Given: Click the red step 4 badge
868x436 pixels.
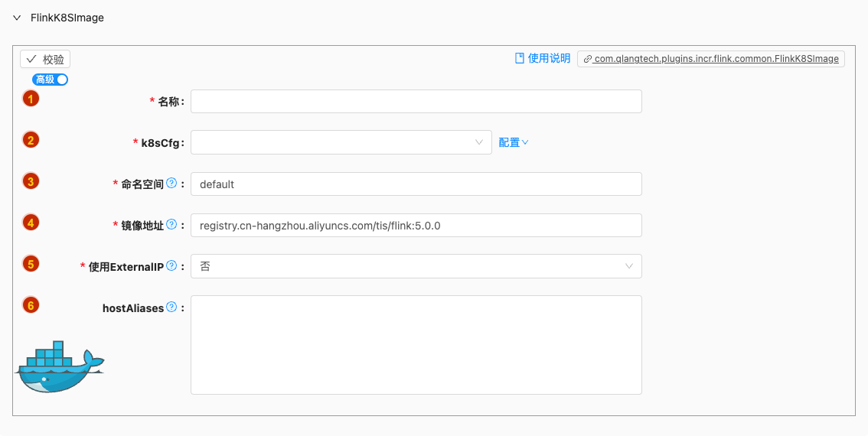Looking at the screenshot, I should coord(31,223).
